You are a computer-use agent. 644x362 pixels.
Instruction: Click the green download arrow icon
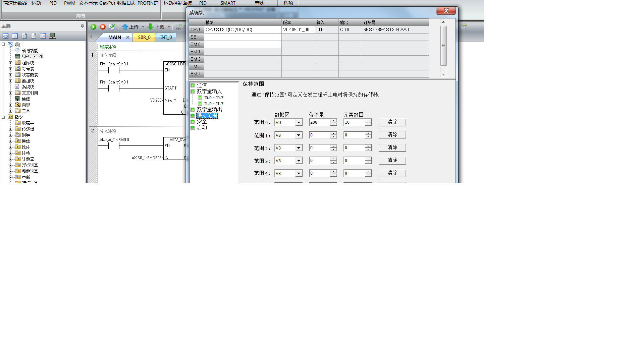tap(150, 27)
